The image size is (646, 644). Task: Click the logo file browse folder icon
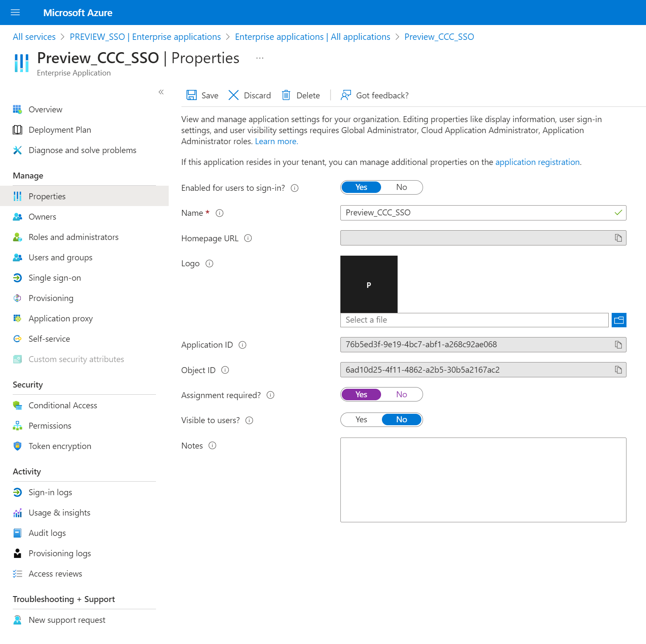click(619, 320)
